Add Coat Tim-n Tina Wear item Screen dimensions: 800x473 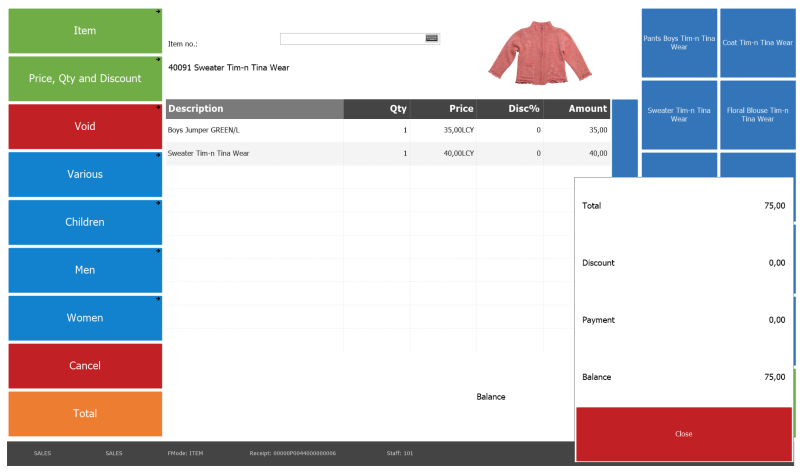(x=757, y=43)
